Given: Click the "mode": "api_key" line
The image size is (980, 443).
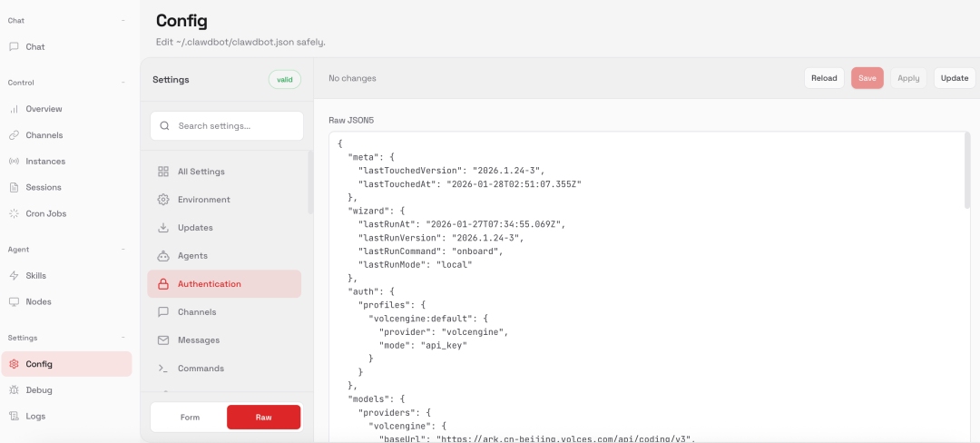Looking at the screenshot, I should tap(423, 346).
